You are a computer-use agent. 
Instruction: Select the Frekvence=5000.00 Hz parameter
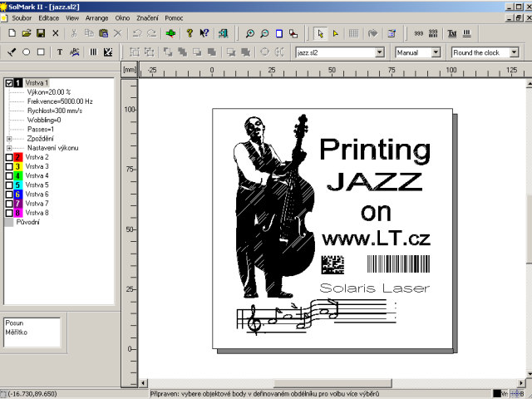(60, 101)
